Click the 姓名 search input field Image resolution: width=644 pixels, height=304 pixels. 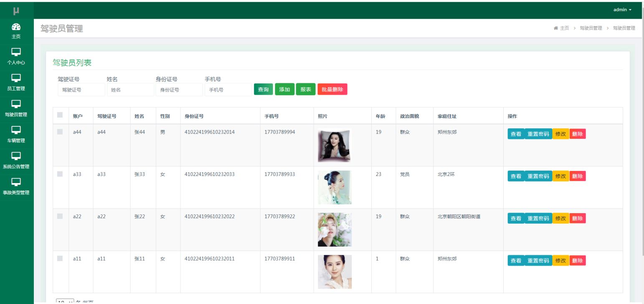(130, 90)
